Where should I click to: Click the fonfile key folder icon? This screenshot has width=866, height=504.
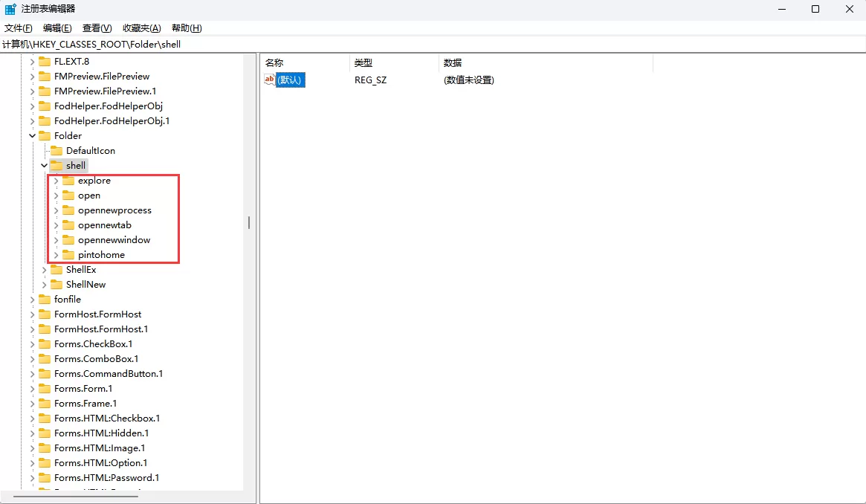click(45, 299)
